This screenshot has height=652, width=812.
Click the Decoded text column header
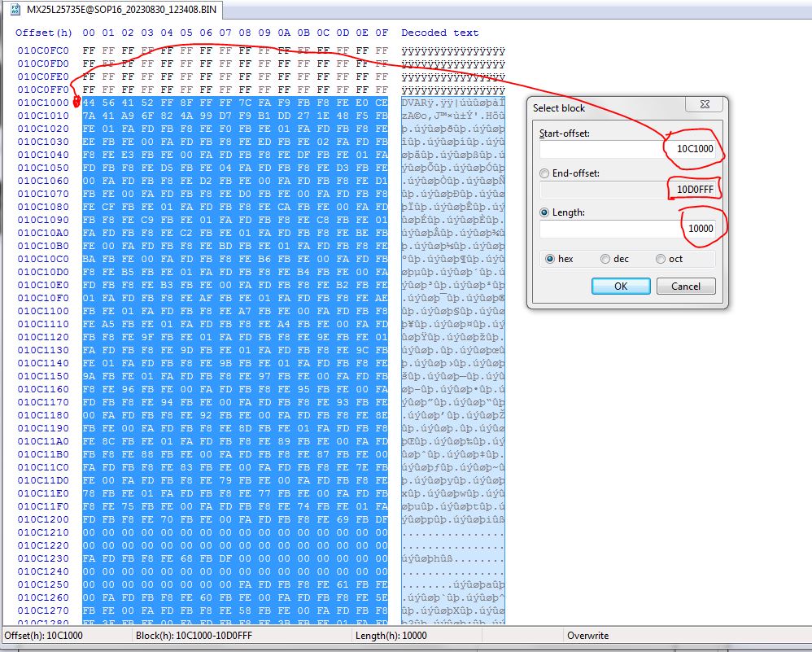pyautogui.click(x=439, y=33)
